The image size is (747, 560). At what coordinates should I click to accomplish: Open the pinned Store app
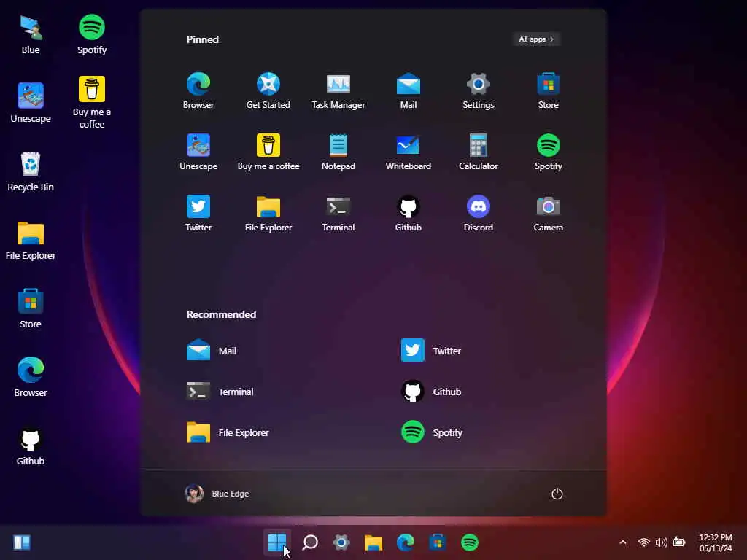tap(549, 91)
